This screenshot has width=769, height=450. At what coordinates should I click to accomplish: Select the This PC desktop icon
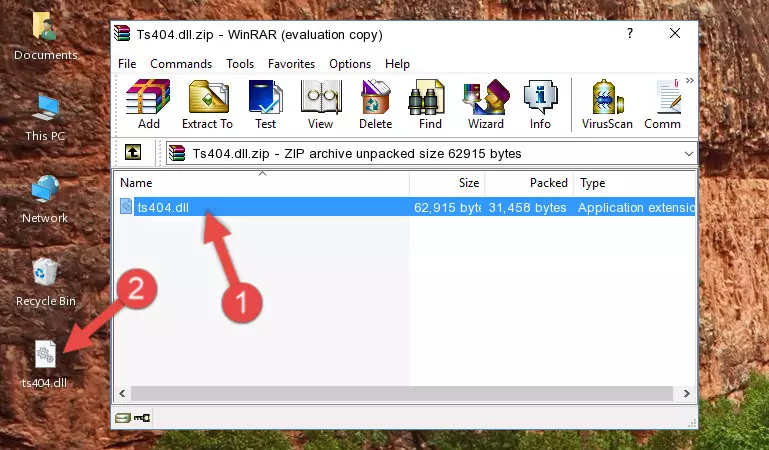click(45, 118)
